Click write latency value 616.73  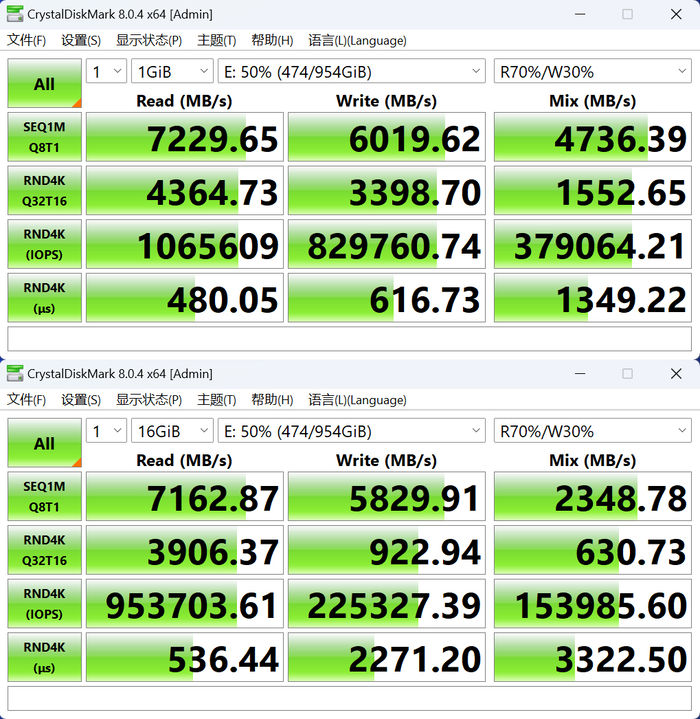[386, 298]
